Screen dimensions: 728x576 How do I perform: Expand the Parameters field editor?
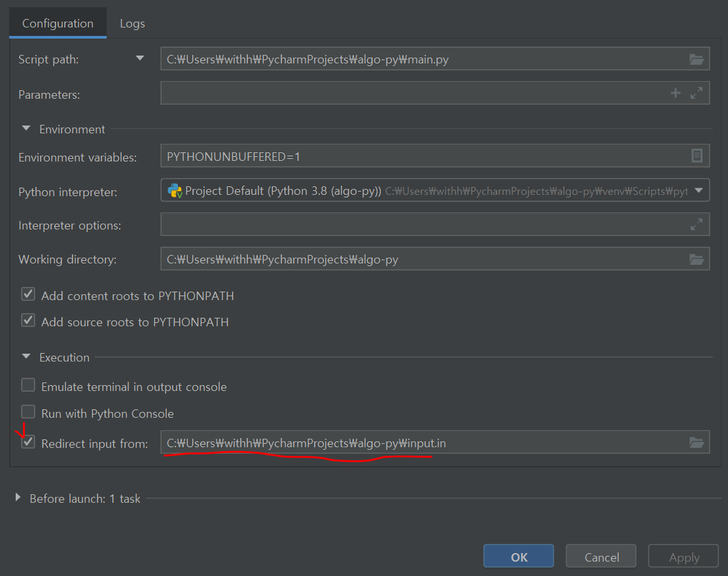coord(697,93)
